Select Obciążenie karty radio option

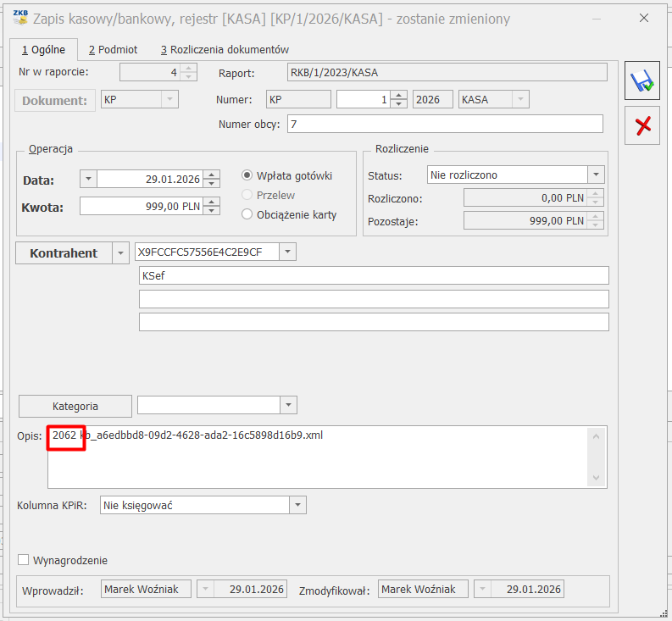tap(247, 214)
